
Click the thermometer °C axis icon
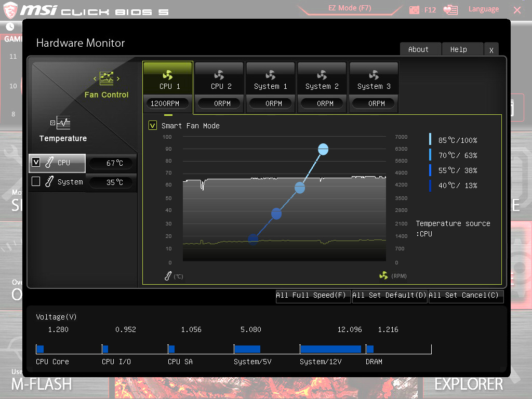tap(168, 276)
